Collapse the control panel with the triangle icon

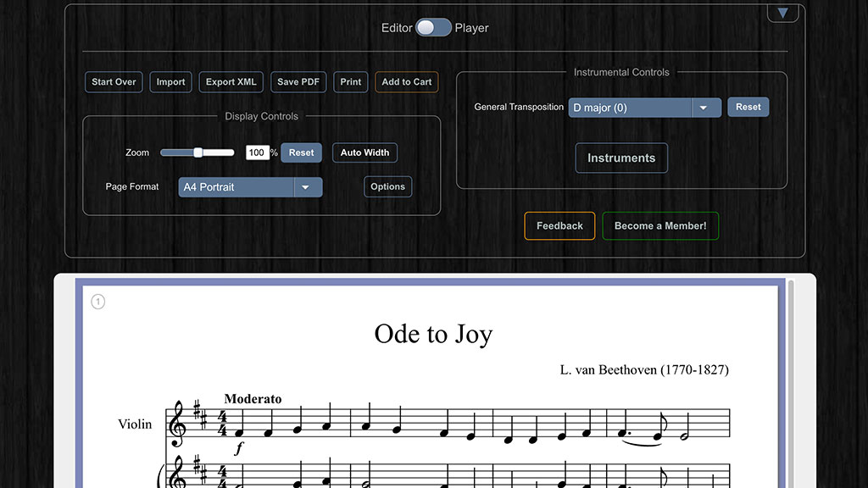pos(782,14)
